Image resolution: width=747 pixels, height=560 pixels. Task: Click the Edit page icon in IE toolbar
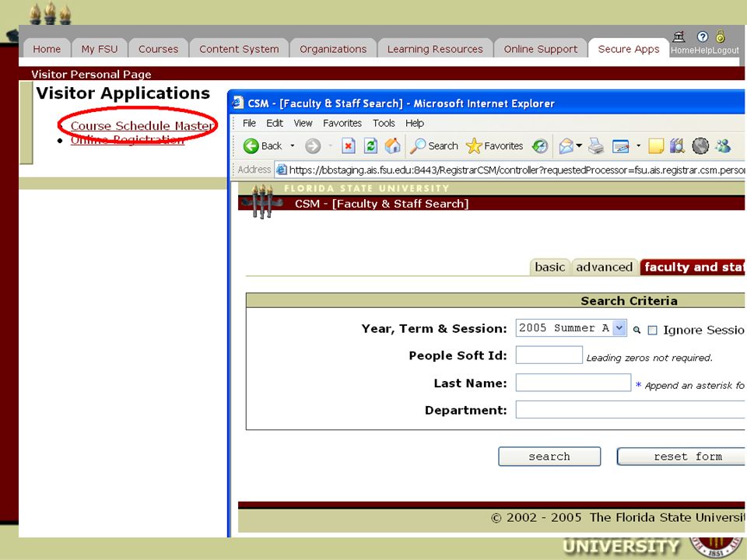(620, 145)
